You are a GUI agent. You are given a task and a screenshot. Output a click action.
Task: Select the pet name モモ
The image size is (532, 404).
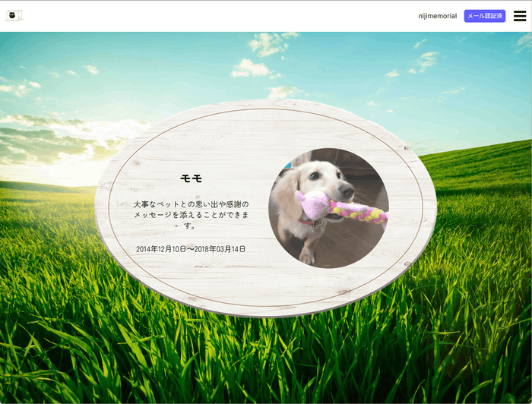pyautogui.click(x=191, y=178)
